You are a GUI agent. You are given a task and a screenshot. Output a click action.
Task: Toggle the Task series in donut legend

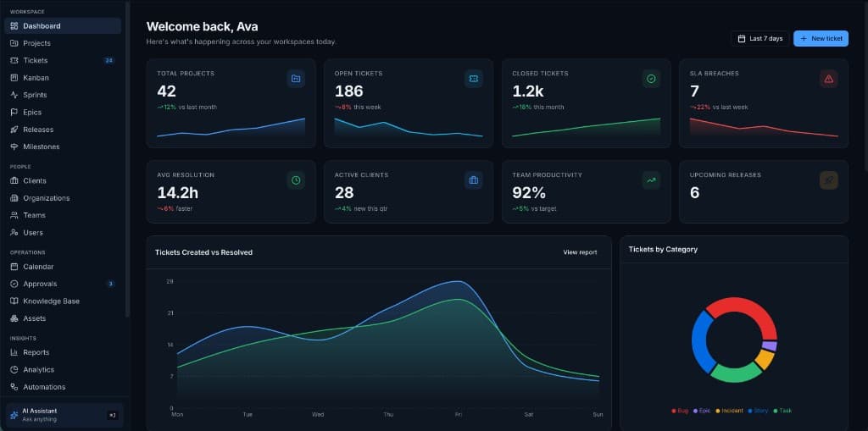tap(782, 411)
